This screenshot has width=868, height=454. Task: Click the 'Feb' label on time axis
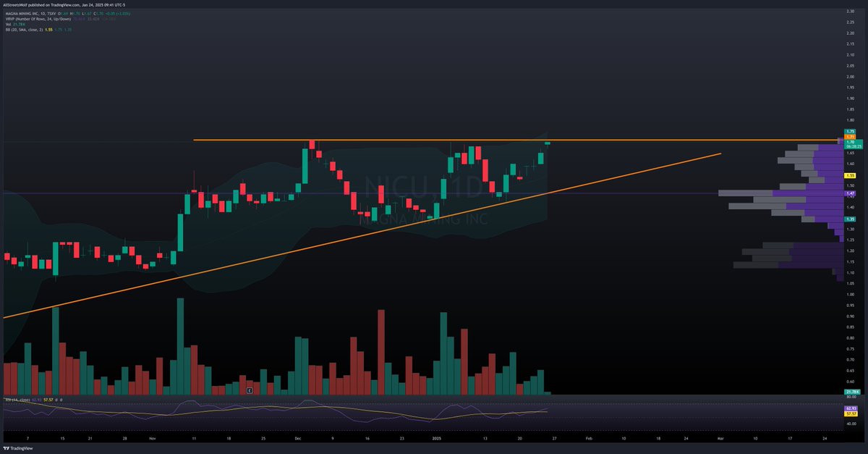(588, 439)
